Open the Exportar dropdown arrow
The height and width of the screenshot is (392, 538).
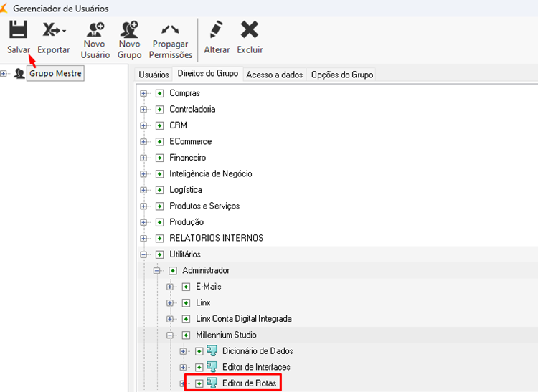click(x=64, y=32)
